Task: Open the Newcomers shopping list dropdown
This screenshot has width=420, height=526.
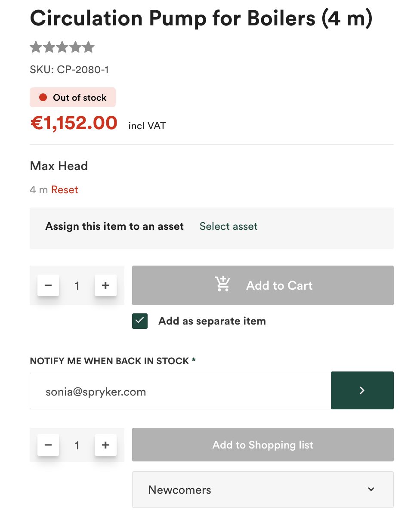Action: tap(262, 489)
